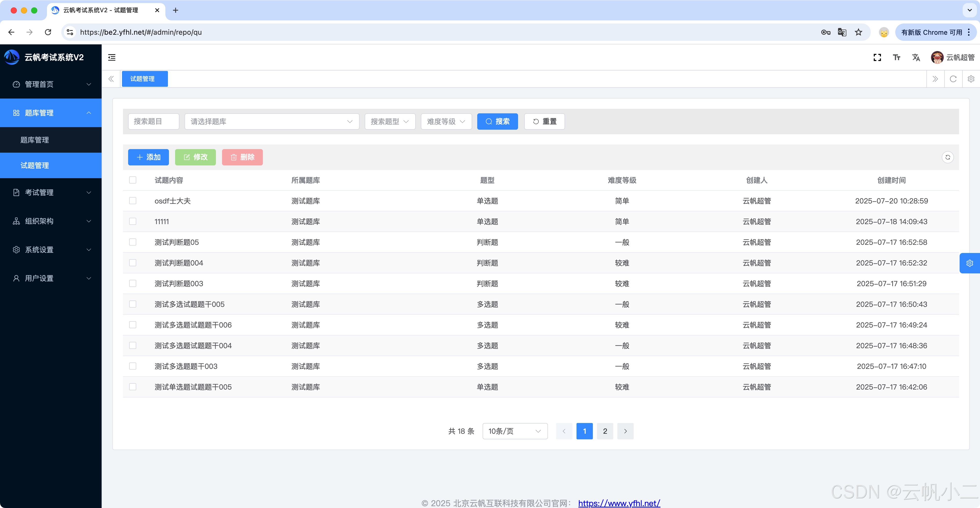Click the 云帆考试系统V2 logo
Viewport: 980px width, 508px height.
pyautogui.click(x=12, y=57)
